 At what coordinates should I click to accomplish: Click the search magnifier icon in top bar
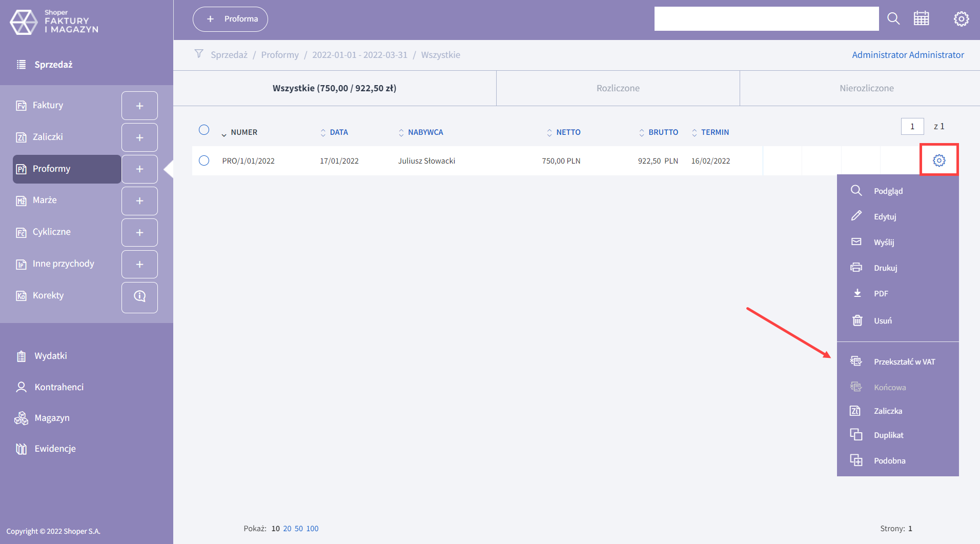(x=893, y=19)
